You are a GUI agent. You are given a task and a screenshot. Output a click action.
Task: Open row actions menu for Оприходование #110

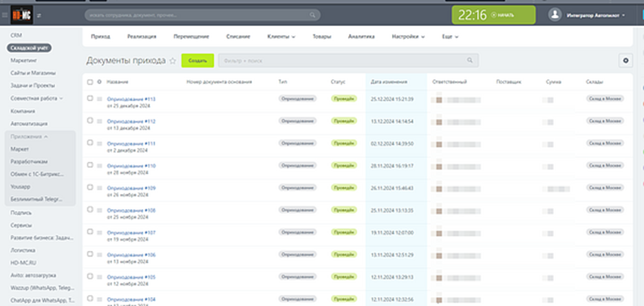point(99,166)
